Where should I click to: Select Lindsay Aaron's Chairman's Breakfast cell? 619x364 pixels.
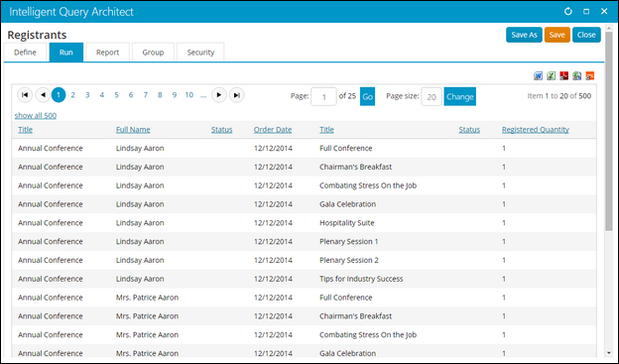click(356, 167)
